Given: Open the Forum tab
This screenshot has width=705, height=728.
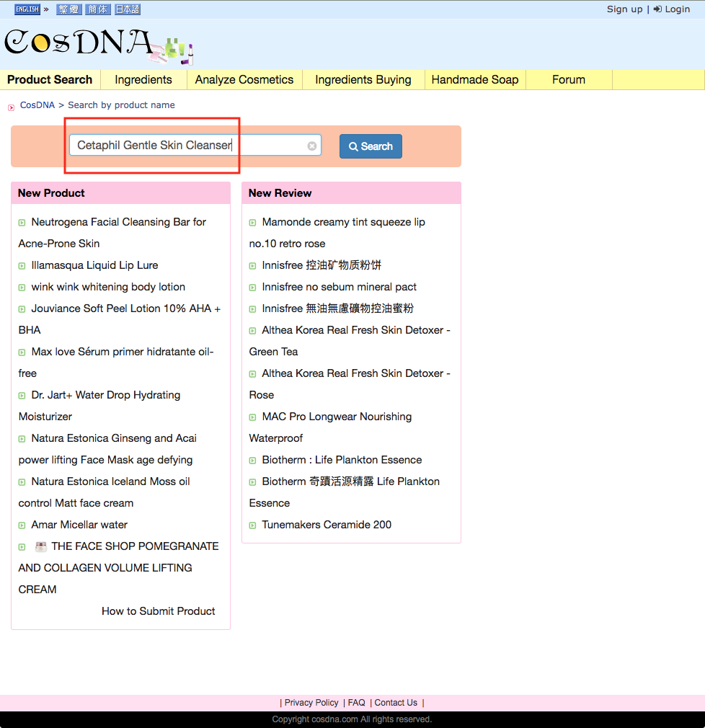Looking at the screenshot, I should click(569, 80).
